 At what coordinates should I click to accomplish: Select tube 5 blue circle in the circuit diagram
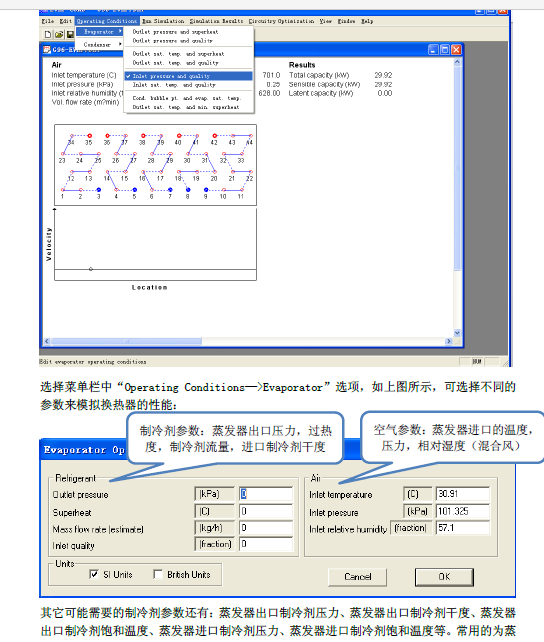[x=135, y=190]
